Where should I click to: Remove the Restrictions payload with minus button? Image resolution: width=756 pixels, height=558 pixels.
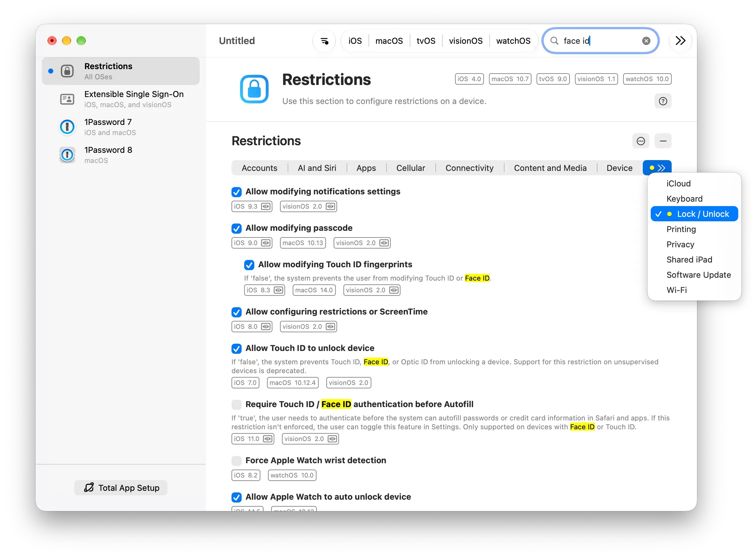pos(663,141)
